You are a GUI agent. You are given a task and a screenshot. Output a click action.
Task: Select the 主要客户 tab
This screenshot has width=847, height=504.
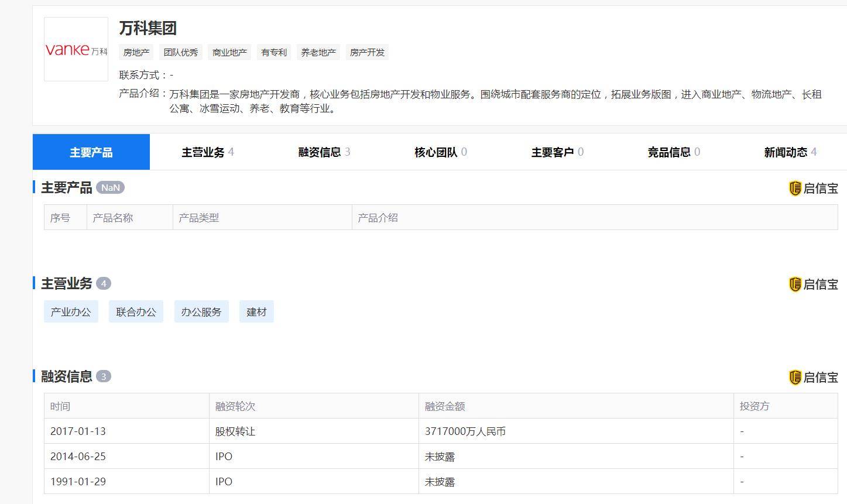point(557,152)
